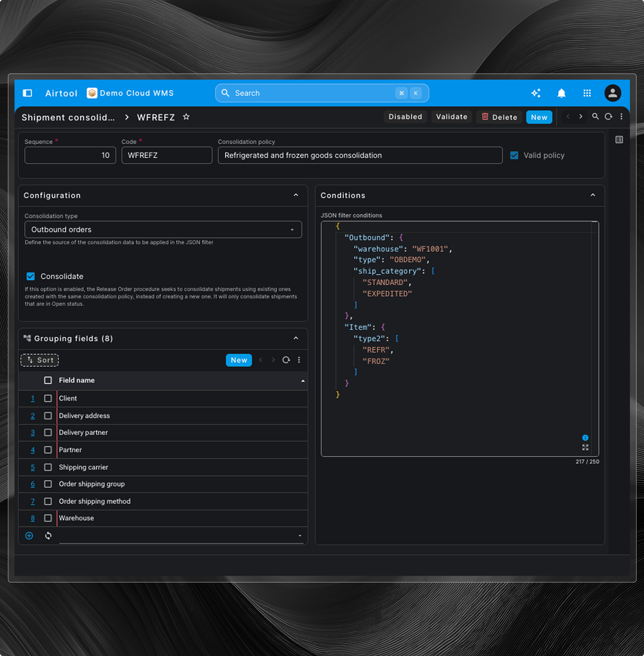This screenshot has width=644, height=656.
Task: Click the Validate button
Action: click(x=451, y=117)
